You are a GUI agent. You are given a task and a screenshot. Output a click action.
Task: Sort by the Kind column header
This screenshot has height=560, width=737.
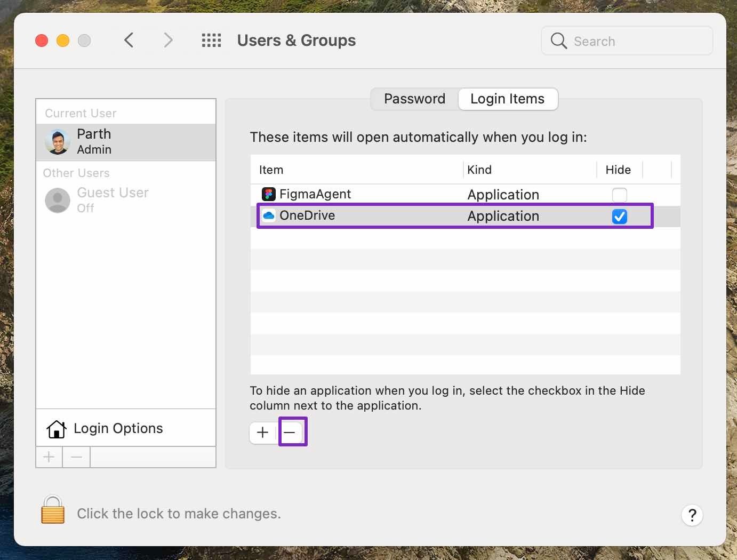coord(530,170)
